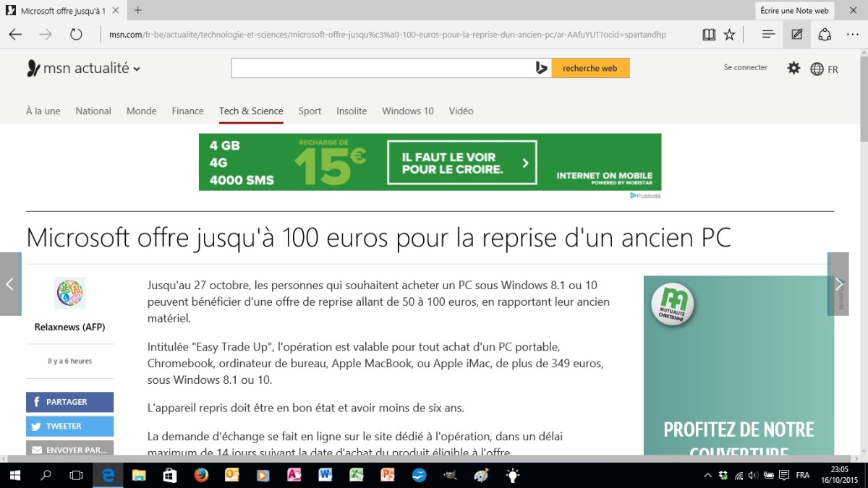Select the Tech & Science tab
Screen dimensions: 868x488
click(x=251, y=111)
